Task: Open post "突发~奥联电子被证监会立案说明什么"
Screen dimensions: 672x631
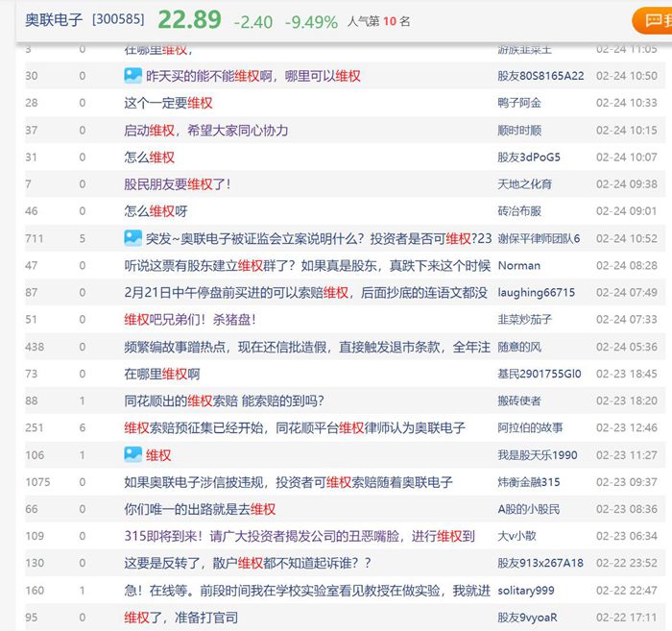Action: [319, 238]
